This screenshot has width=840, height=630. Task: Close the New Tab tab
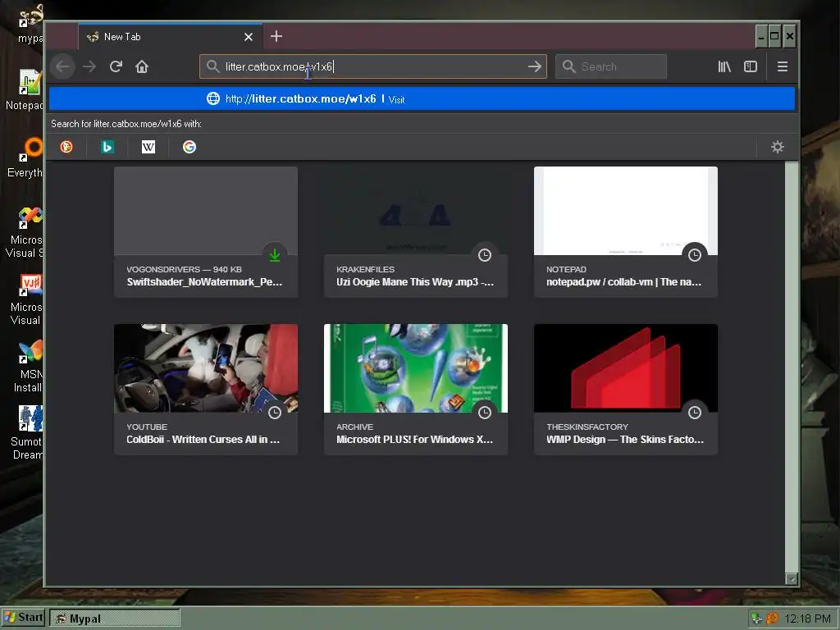[248, 37]
